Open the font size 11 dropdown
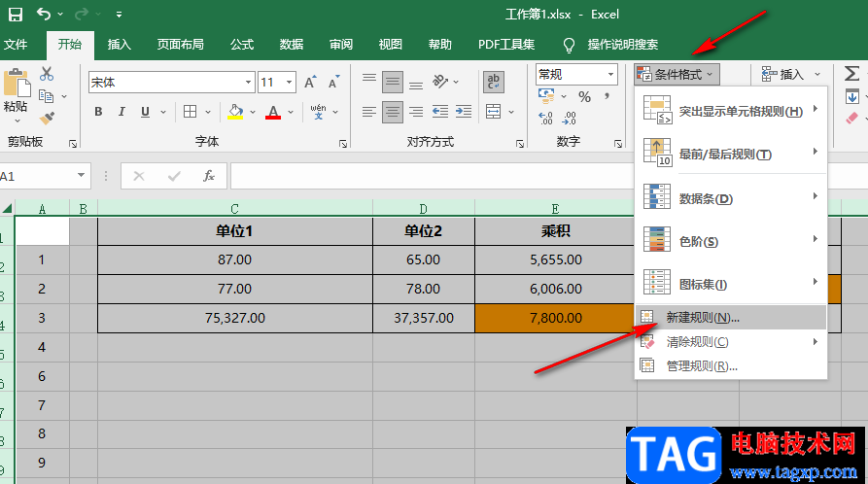 [x=289, y=83]
